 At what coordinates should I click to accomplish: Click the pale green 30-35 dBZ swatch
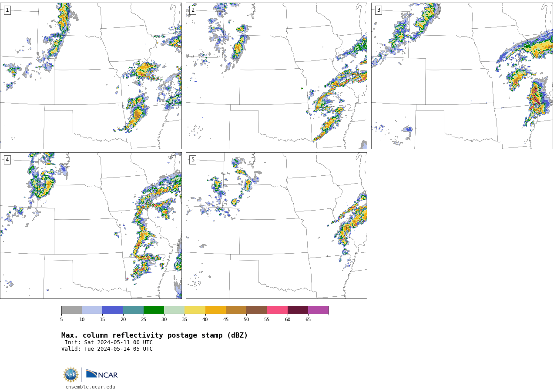174,310
